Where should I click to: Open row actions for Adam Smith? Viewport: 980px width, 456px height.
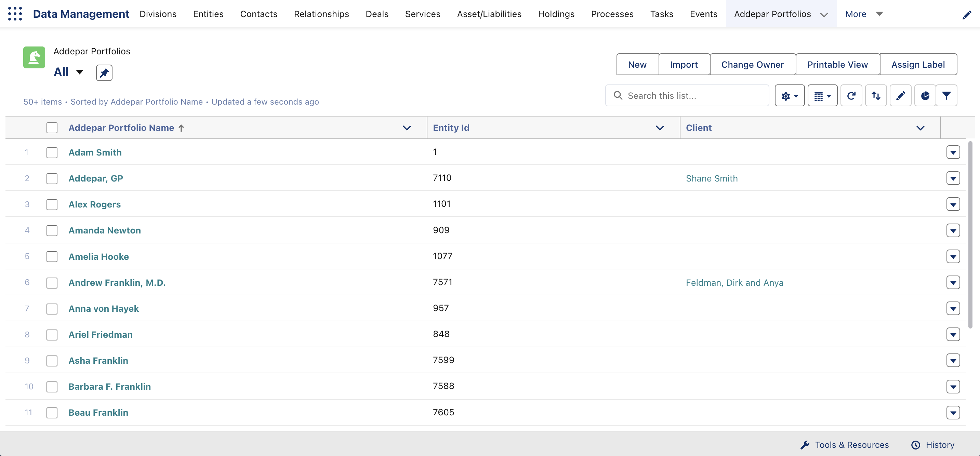(953, 152)
